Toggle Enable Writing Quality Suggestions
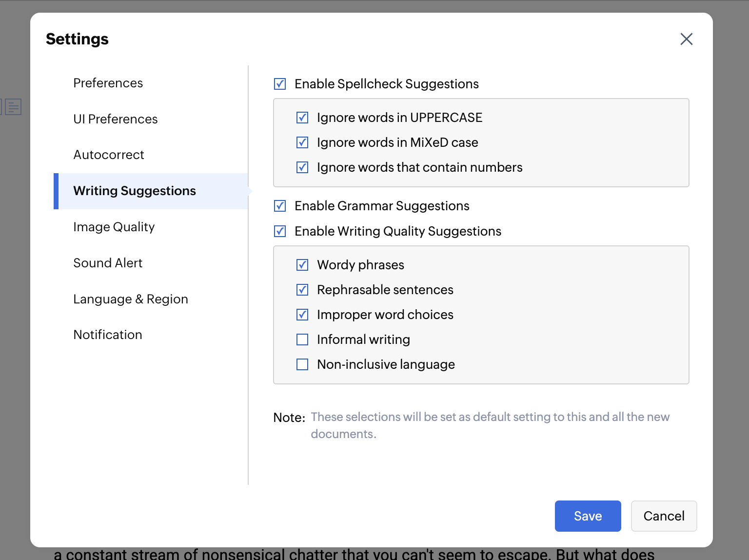This screenshot has height=560, width=749. (x=280, y=231)
